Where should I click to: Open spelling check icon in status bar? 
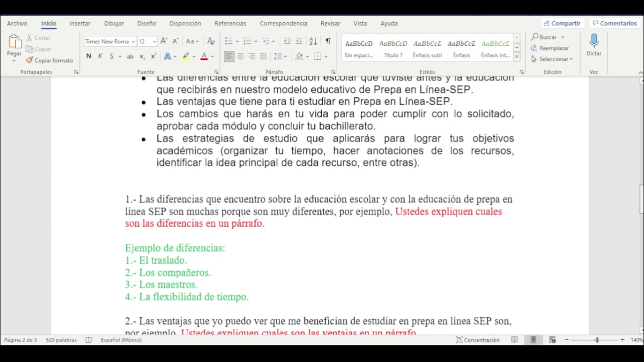[89, 340]
